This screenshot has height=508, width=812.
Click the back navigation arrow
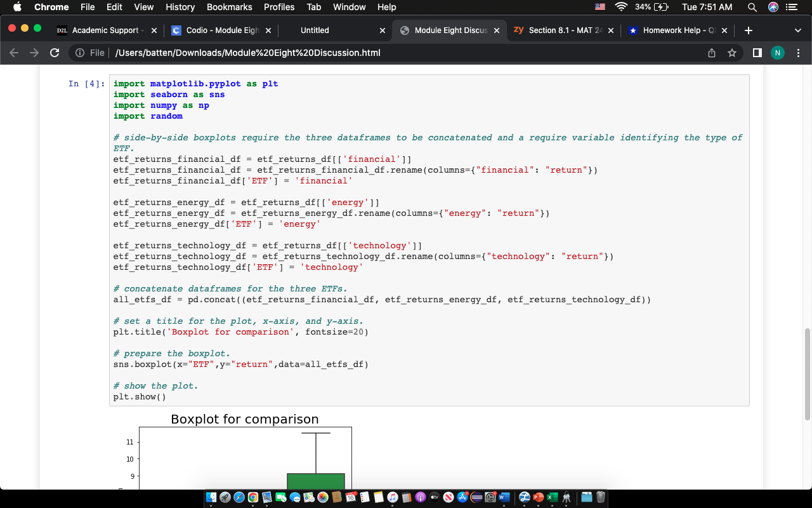(x=14, y=53)
